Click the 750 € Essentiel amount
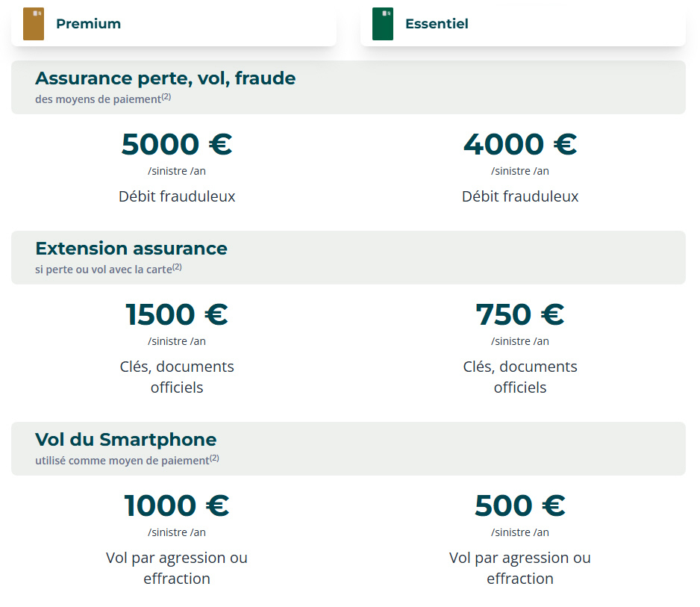The image size is (700, 607). tap(520, 314)
